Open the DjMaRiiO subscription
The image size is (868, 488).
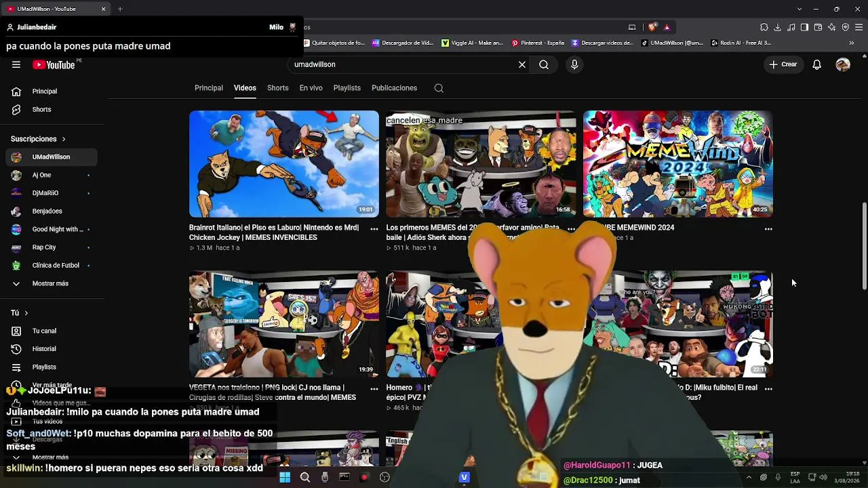[x=51, y=193]
